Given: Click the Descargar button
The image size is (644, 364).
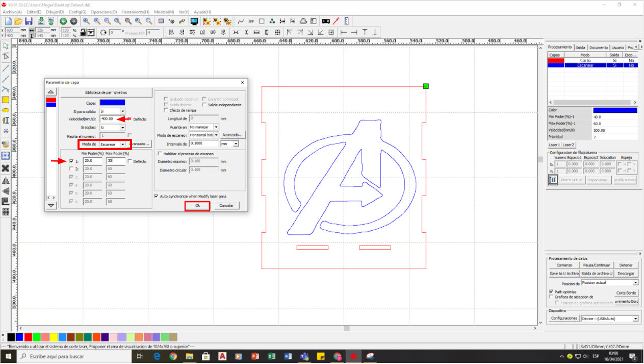Looking at the screenshot, I should point(626,274).
